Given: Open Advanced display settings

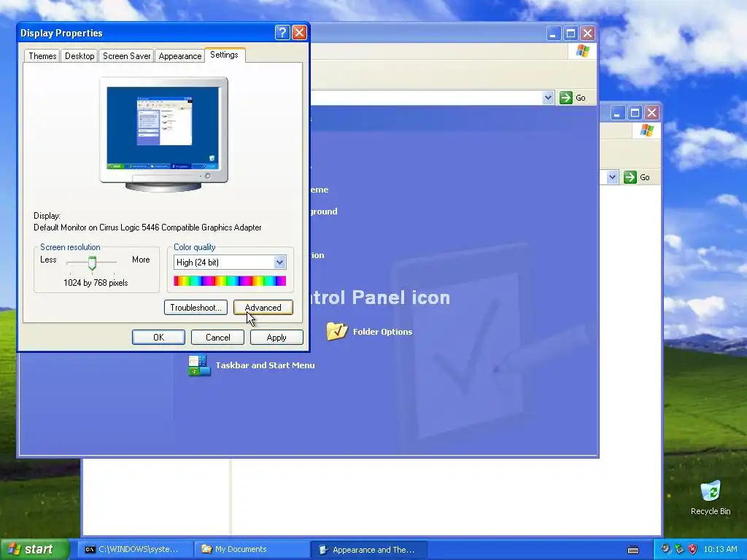Looking at the screenshot, I should [x=263, y=308].
